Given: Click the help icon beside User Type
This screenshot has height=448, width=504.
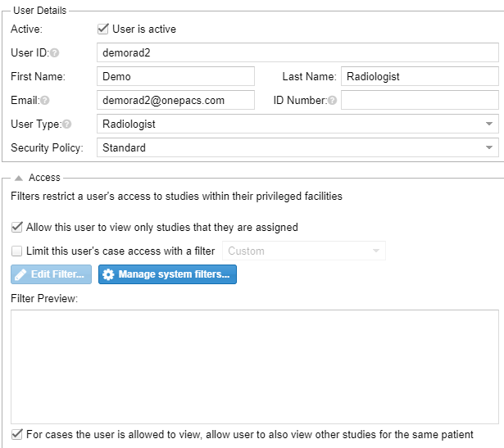Looking at the screenshot, I should pos(67,124).
